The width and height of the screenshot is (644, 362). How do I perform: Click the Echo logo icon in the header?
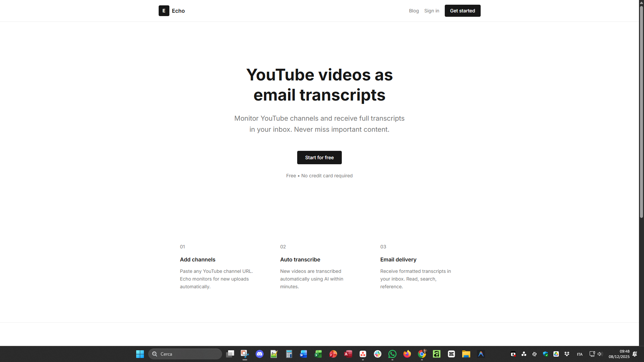coord(164,11)
